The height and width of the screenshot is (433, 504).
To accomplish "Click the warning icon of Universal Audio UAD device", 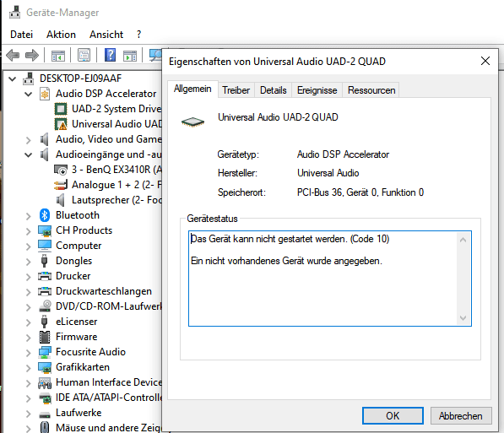I will (61, 124).
